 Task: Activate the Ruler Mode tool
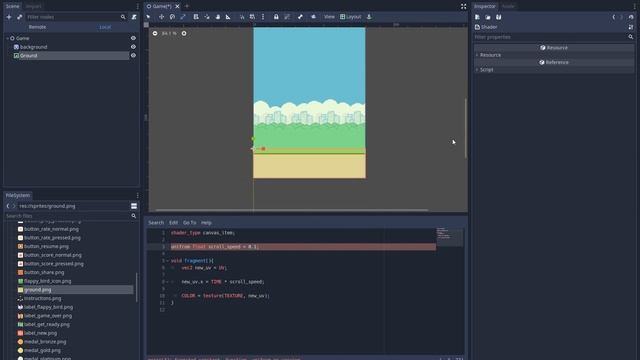[228, 17]
